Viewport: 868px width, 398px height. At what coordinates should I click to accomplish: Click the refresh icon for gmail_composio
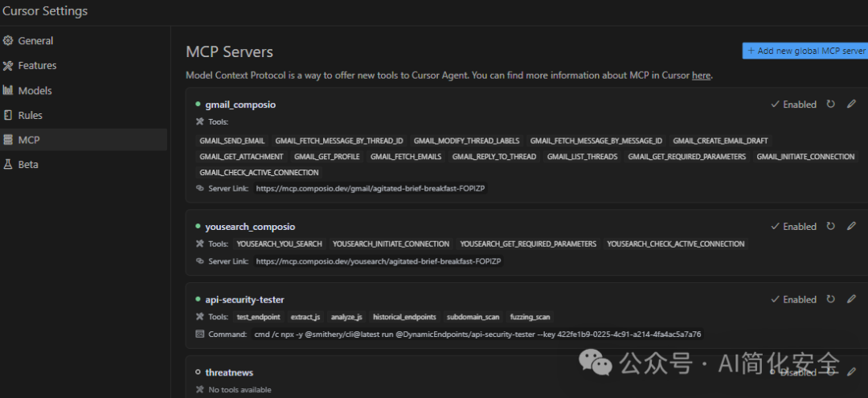[830, 105]
